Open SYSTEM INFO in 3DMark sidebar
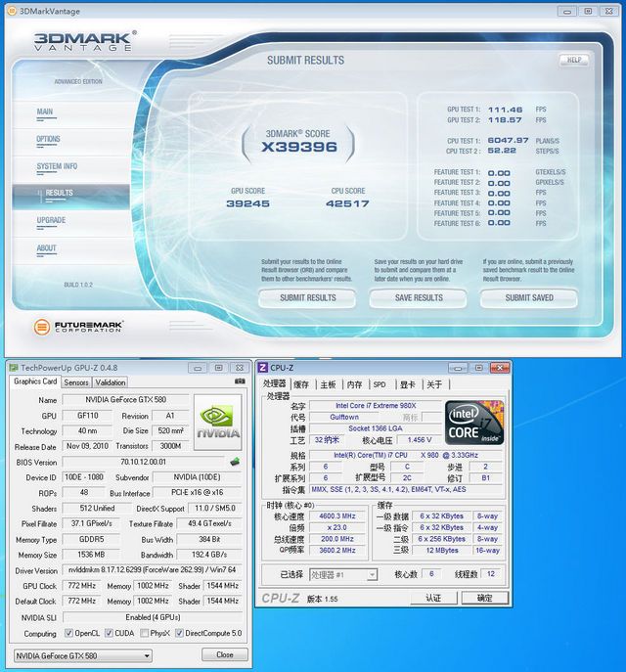The height and width of the screenshot is (672, 626). click(x=57, y=166)
